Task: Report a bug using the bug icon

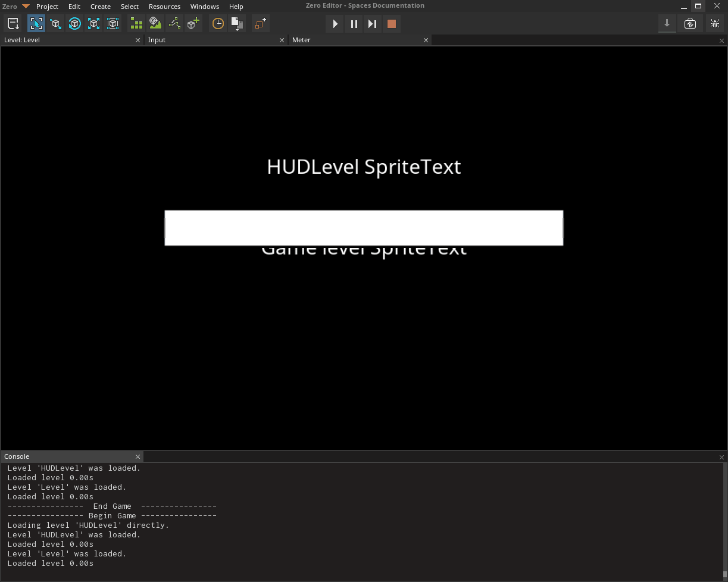Action: (x=714, y=23)
